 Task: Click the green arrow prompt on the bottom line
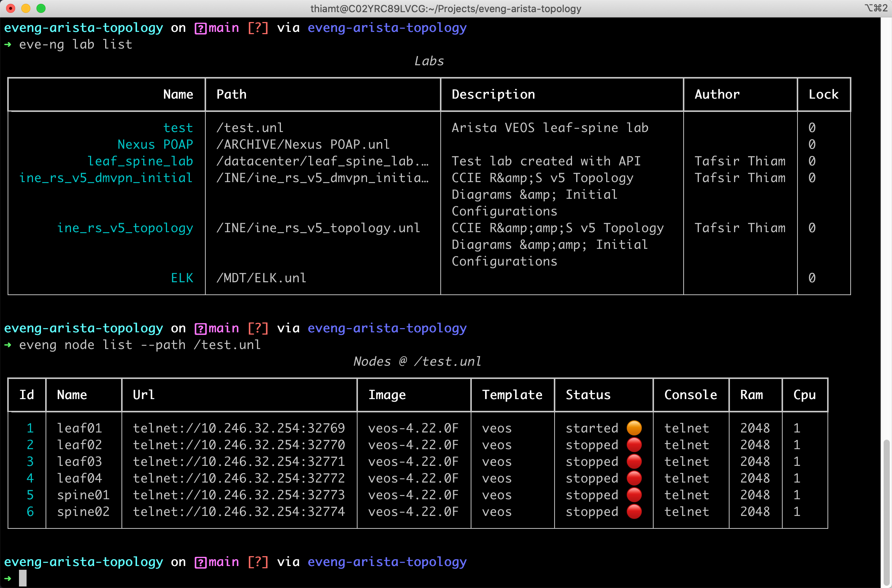point(8,579)
